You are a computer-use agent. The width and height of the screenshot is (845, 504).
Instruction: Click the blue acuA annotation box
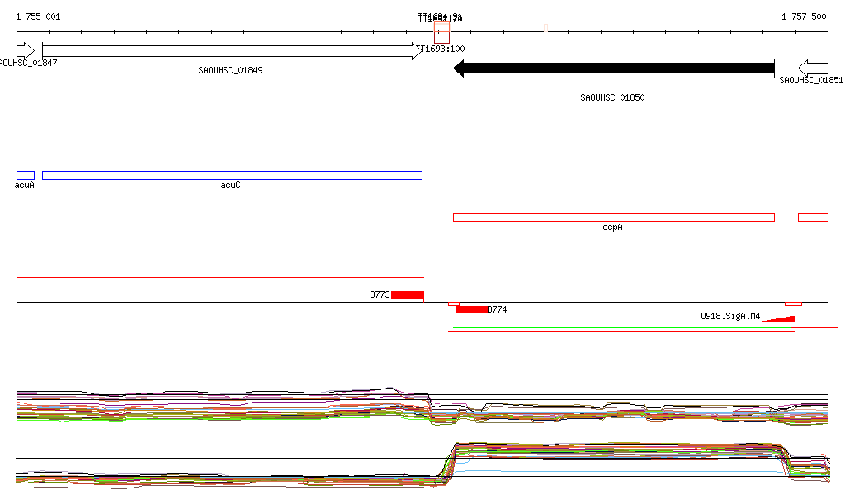(26, 175)
